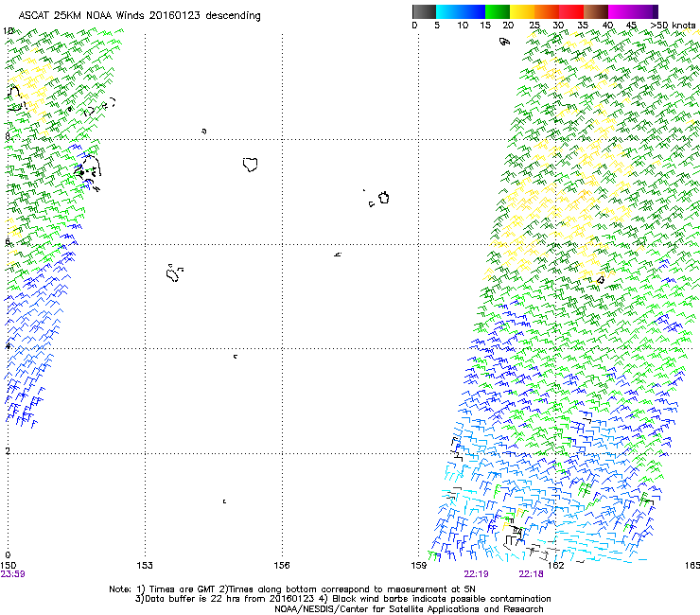Click the '40' label under the color scale

click(x=607, y=26)
